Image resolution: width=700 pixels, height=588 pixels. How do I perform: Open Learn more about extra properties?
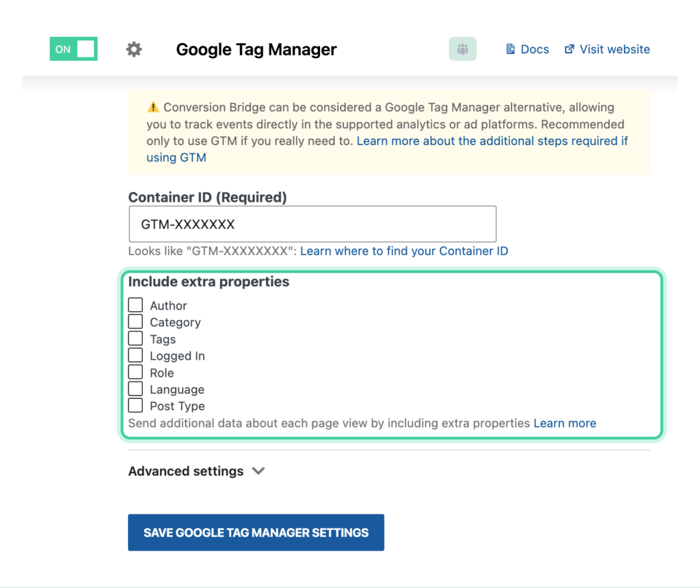565,423
